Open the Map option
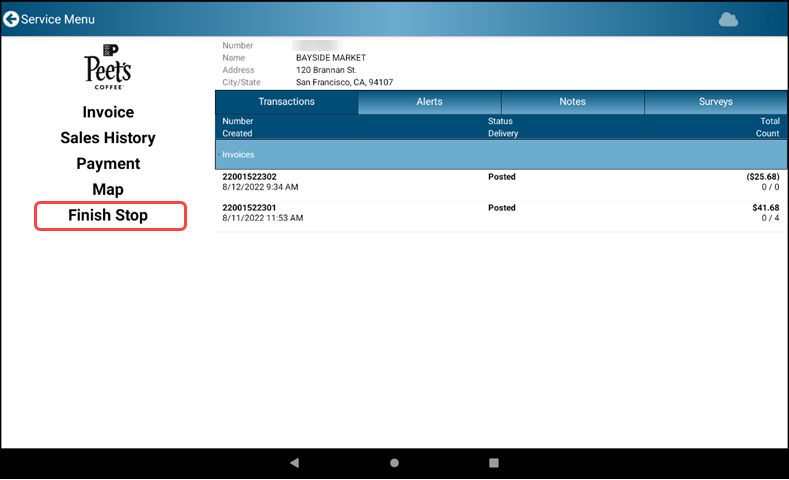Viewport: 789px width, 480px height. tap(108, 189)
